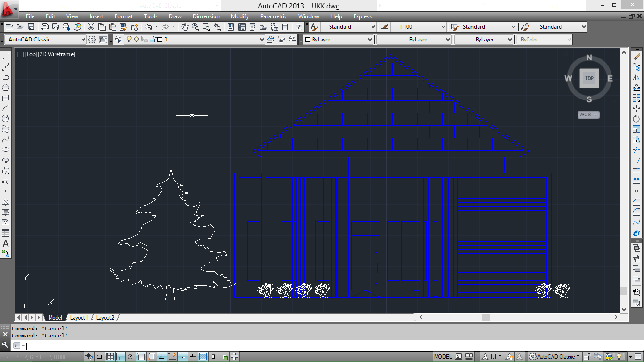
Task: Enable Object Snap in the status bar
Action: pyautogui.click(x=140, y=356)
